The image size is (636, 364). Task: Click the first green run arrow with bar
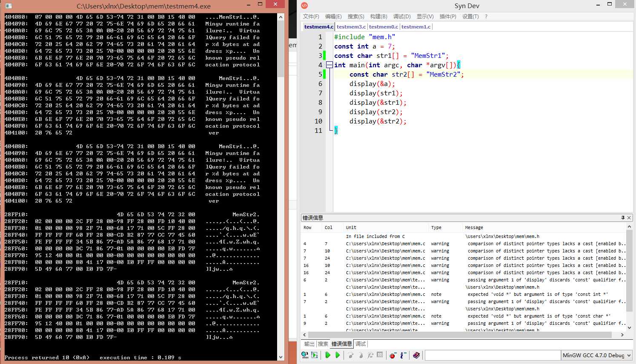point(328,355)
